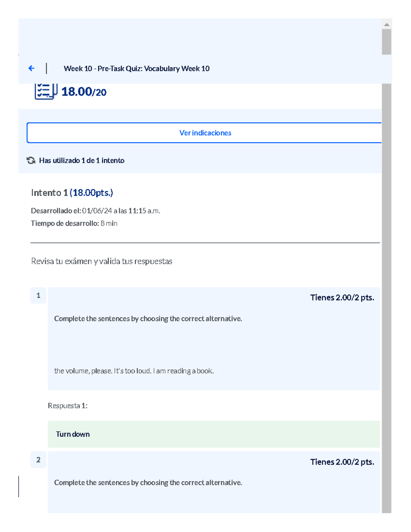Select the question number 2 badge
The width and height of the screenshot is (411, 532).
click(38, 460)
